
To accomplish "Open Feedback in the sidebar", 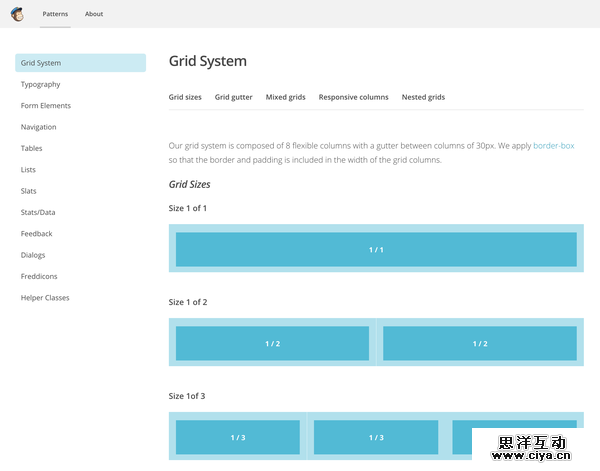I will [37, 234].
